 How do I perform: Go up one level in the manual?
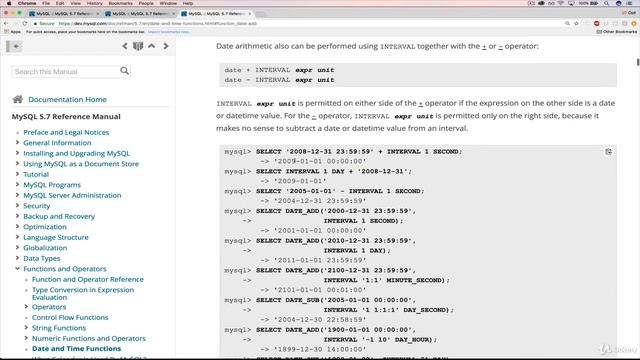[x=151, y=46]
